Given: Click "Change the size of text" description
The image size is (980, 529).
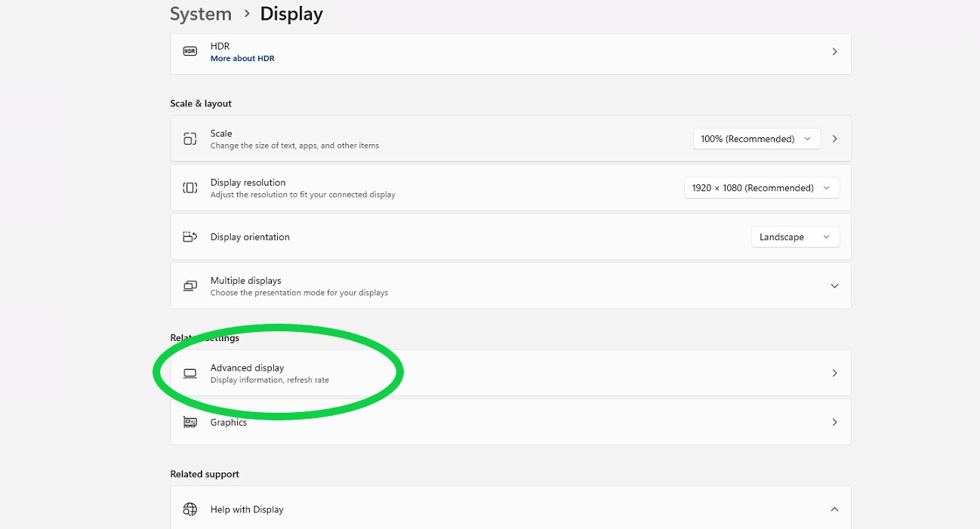Looking at the screenshot, I should click(x=294, y=146).
